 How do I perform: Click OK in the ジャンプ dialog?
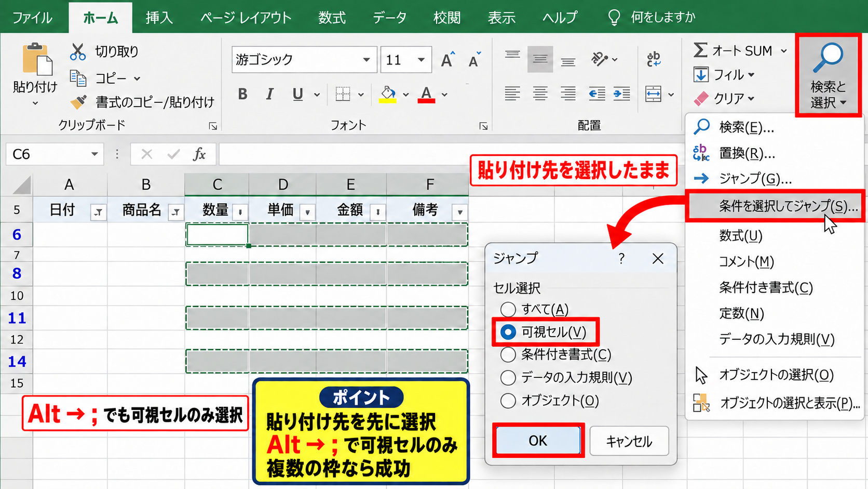(538, 441)
